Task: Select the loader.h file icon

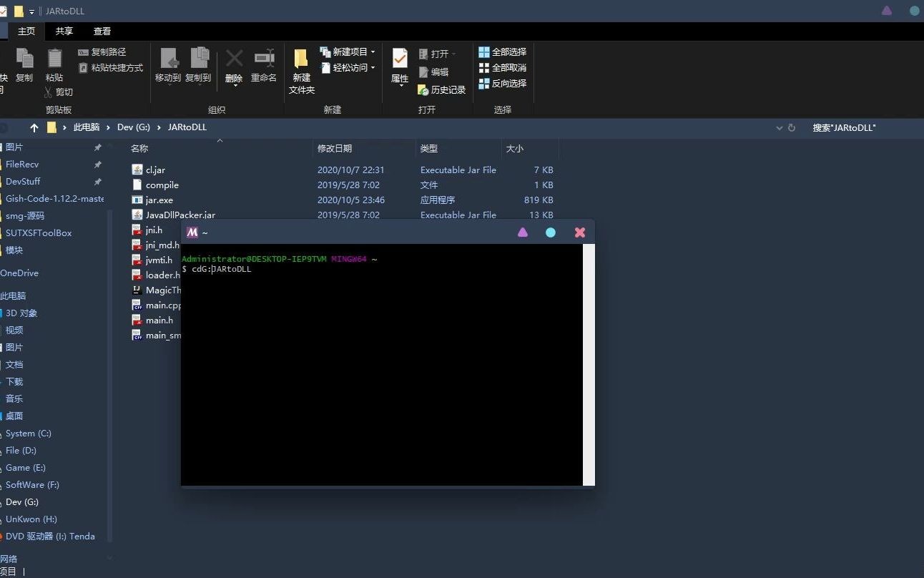Action: coord(138,275)
